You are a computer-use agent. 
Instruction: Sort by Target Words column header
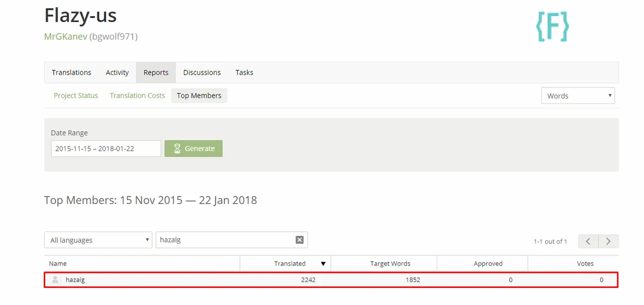click(x=390, y=263)
